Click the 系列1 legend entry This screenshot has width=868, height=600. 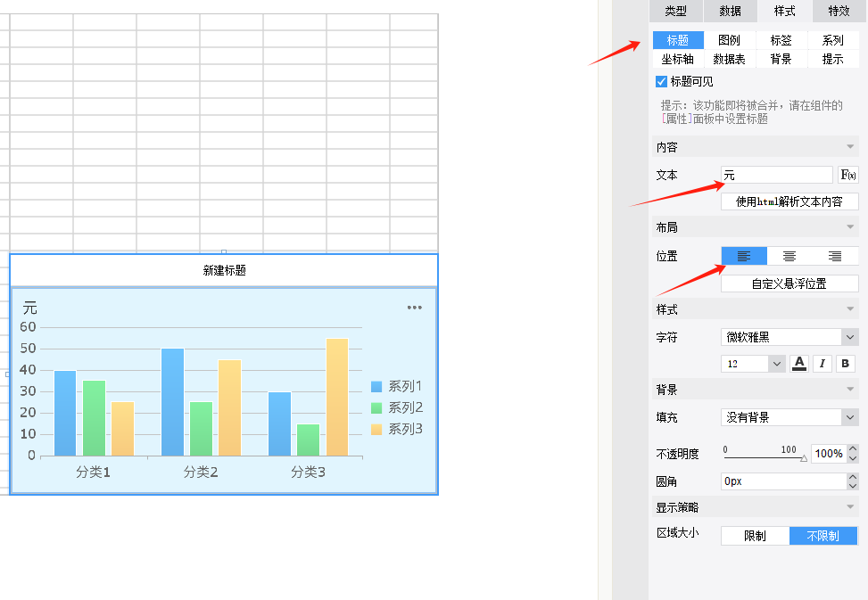point(397,386)
